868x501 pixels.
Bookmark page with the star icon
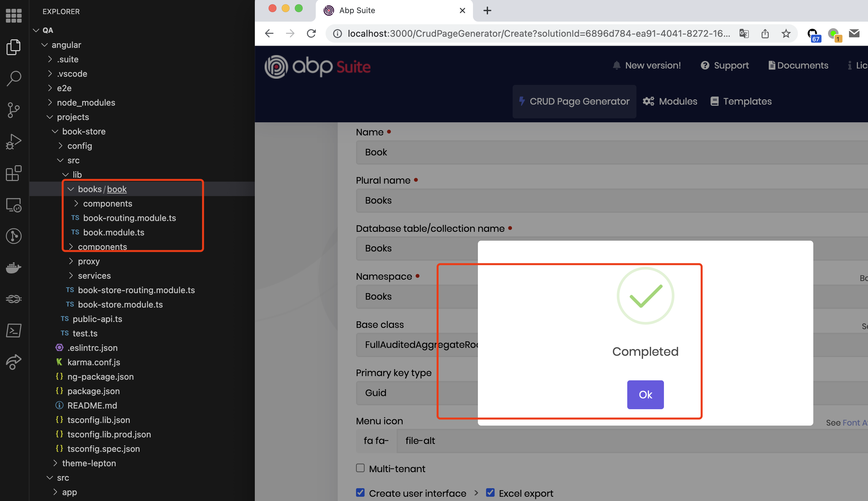click(786, 33)
